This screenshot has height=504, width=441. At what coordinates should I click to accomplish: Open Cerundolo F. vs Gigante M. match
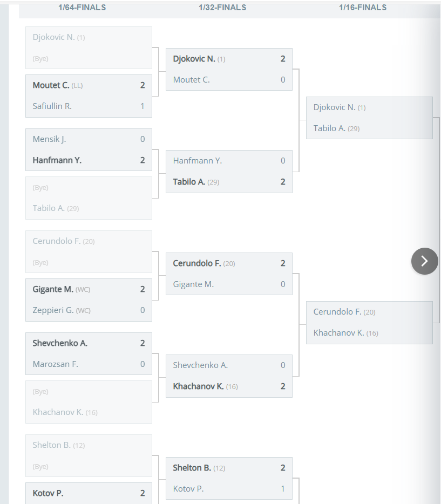point(229,274)
